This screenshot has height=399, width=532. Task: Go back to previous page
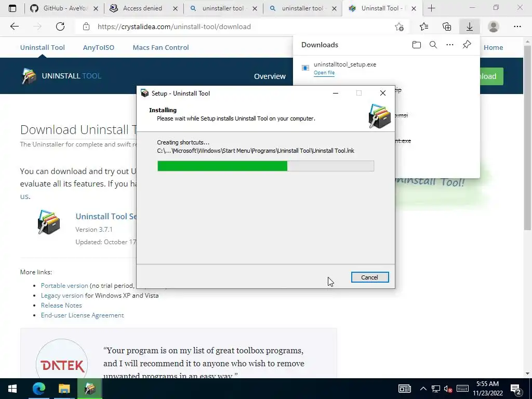coord(14,26)
